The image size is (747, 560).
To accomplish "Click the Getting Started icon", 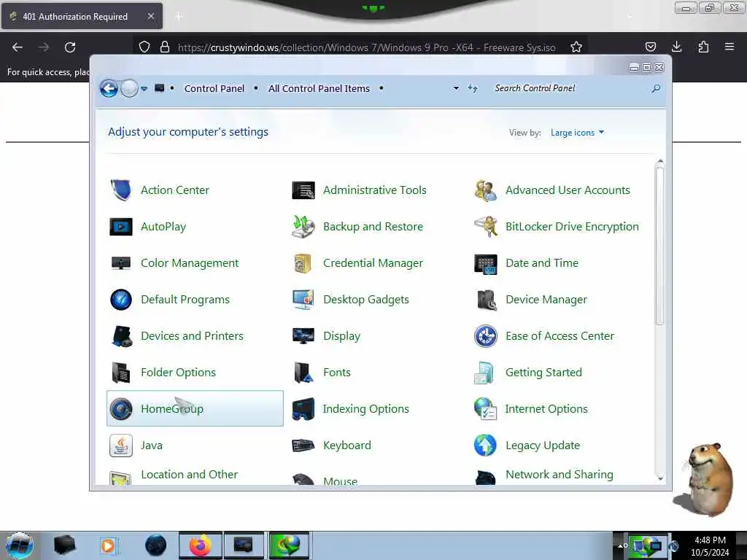I will [484, 373].
